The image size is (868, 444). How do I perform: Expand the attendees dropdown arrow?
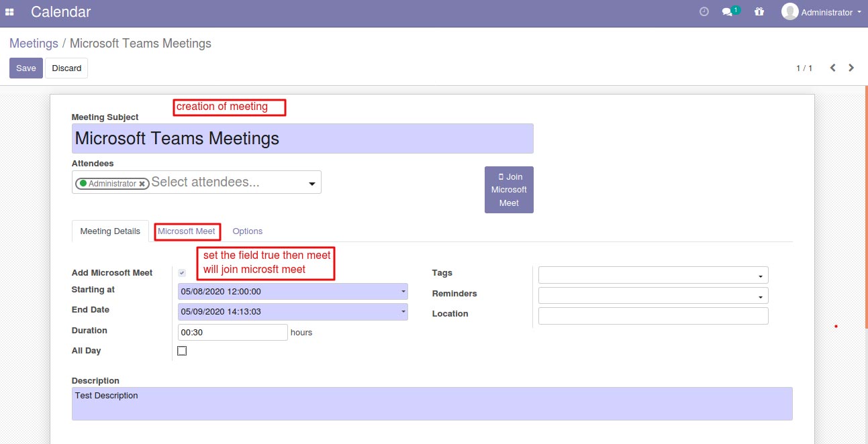pos(311,184)
